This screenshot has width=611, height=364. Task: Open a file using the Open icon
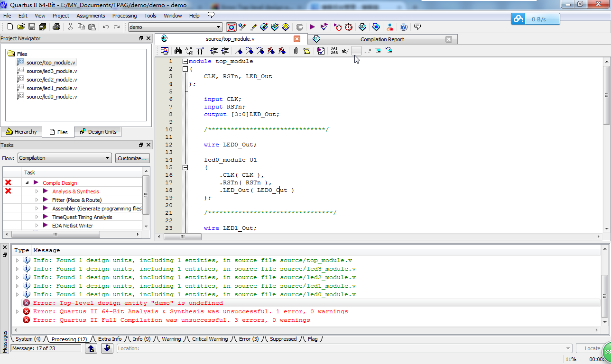pyautogui.click(x=21, y=27)
